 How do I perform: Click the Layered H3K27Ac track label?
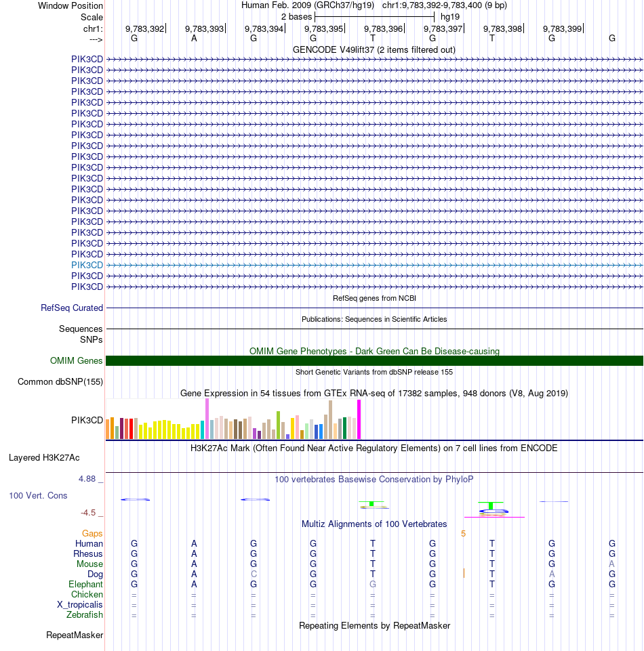click(44, 457)
